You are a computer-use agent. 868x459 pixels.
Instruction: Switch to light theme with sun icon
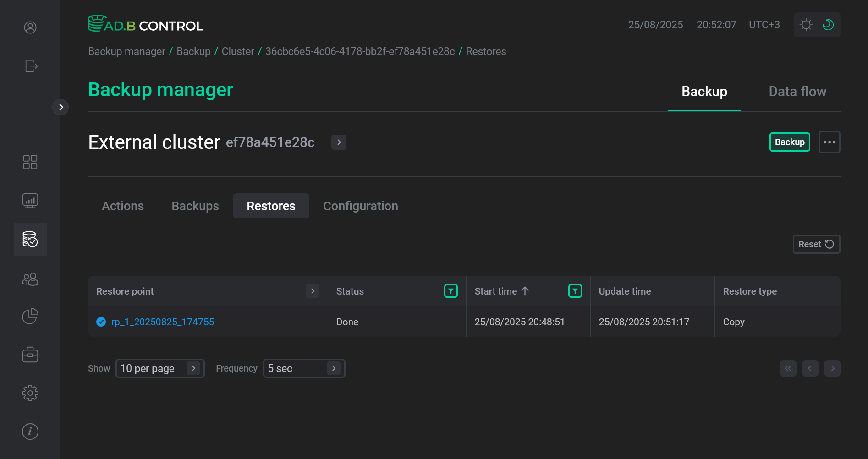pyautogui.click(x=806, y=24)
